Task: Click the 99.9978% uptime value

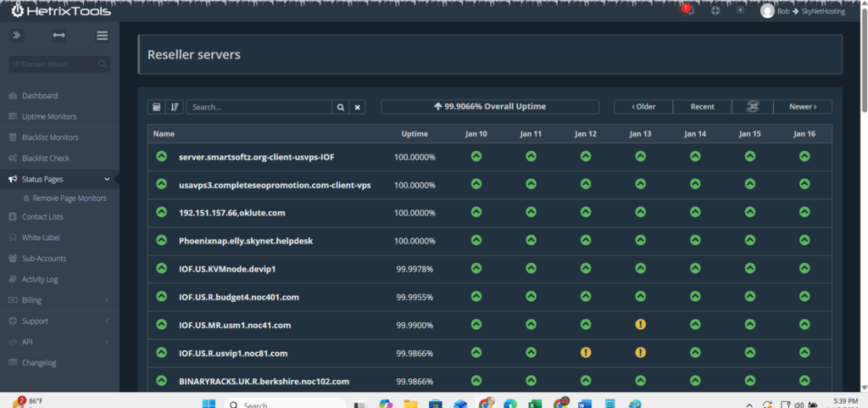Action: coord(415,269)
